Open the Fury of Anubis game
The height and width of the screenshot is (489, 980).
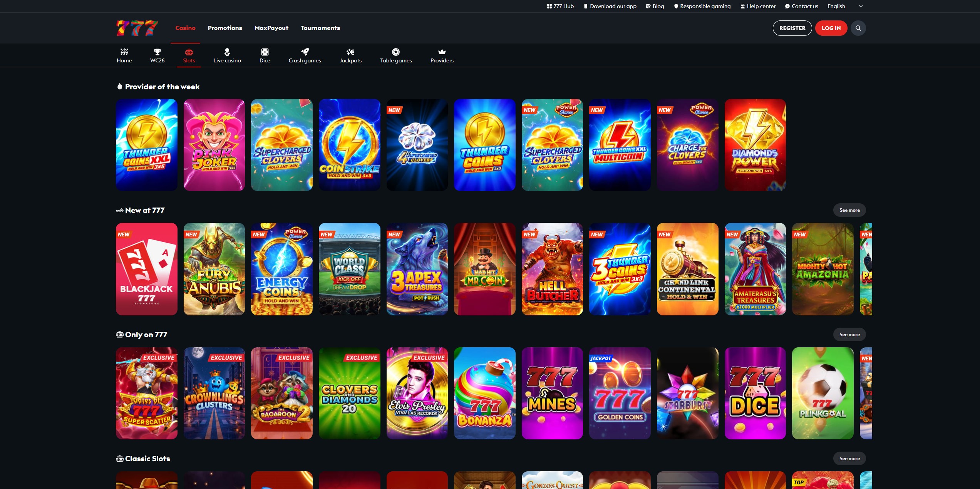coord(214,269)
